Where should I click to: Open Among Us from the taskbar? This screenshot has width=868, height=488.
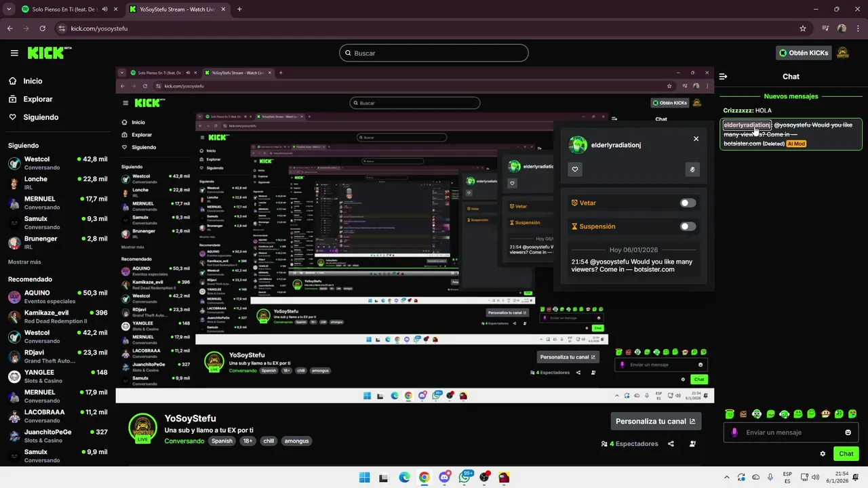(504, 477)
